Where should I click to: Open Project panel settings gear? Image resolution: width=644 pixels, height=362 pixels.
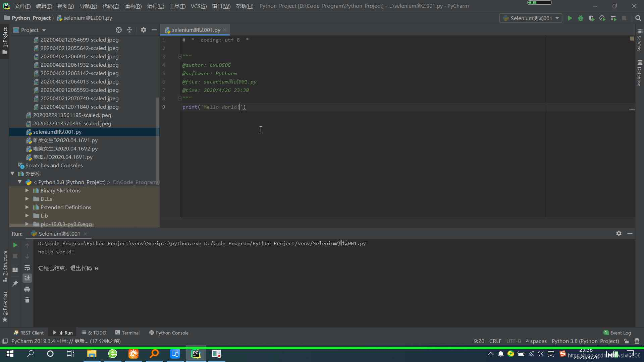[x=143, y=30]
